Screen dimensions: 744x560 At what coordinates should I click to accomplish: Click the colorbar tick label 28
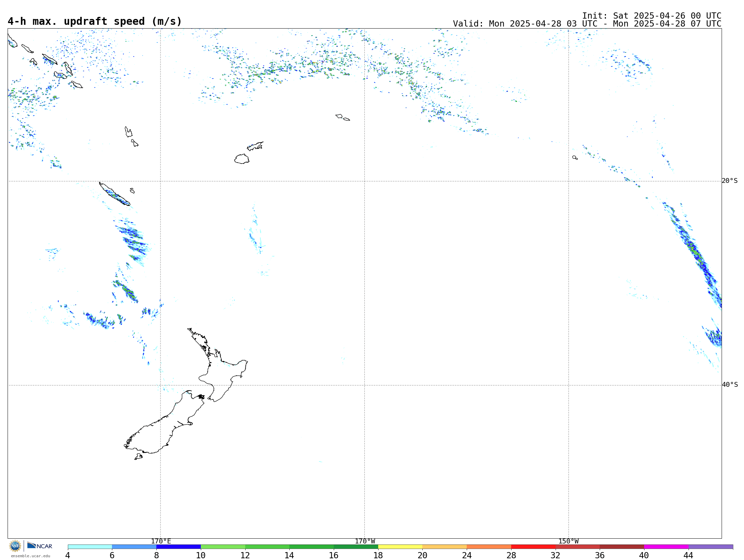[x=511, y=555]
